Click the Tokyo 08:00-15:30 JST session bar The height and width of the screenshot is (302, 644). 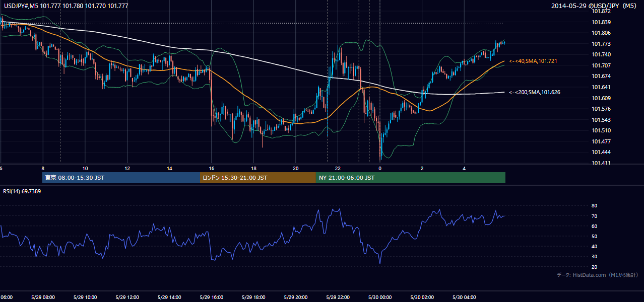pos(121,178)
